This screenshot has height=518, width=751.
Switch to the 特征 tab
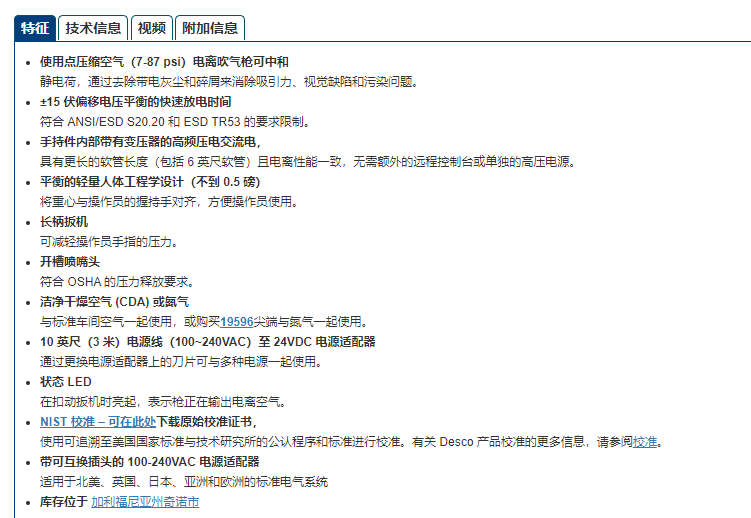click(x=35, y=28)
